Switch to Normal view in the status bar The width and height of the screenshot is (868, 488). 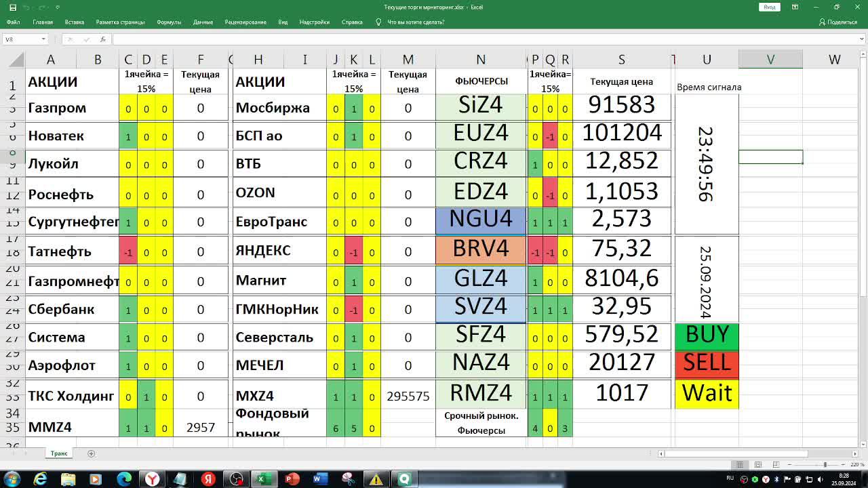point(740,464)
